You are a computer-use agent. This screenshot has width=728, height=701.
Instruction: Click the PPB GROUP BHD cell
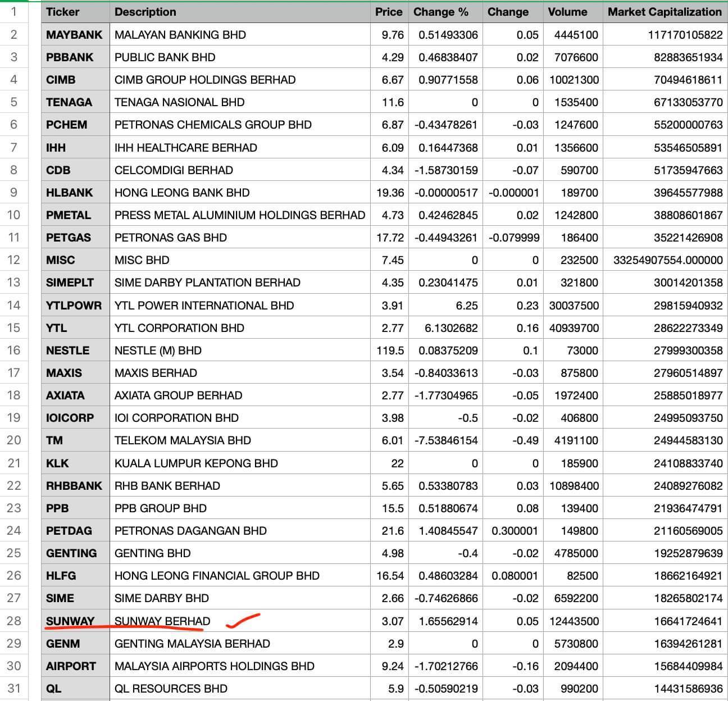[x=240, y=508]
